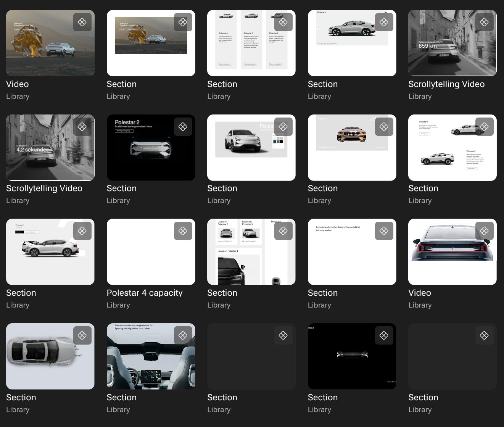Click 'Scrollytelling Video' label under 4,2 sekunder card
504x427 pixels.
[44, 188]
